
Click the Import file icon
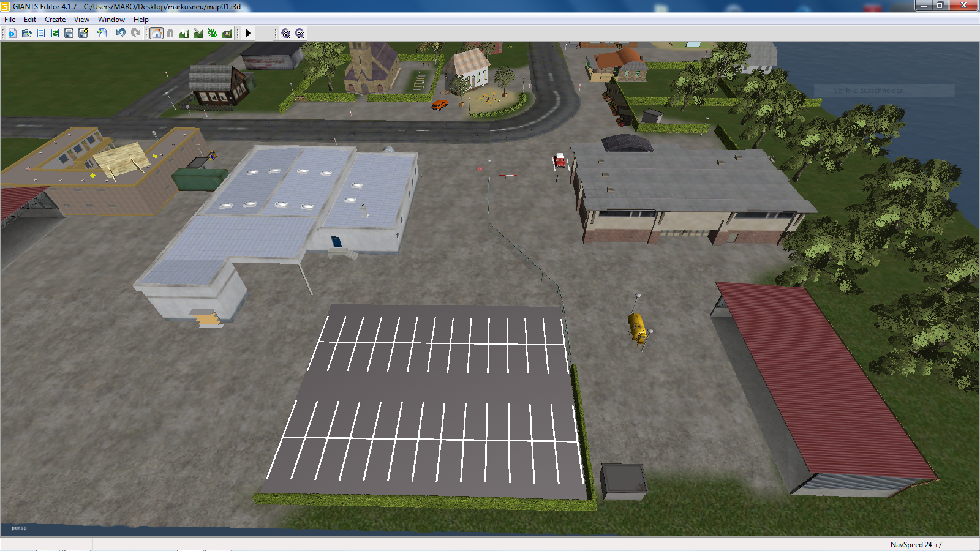click(102, 33)
